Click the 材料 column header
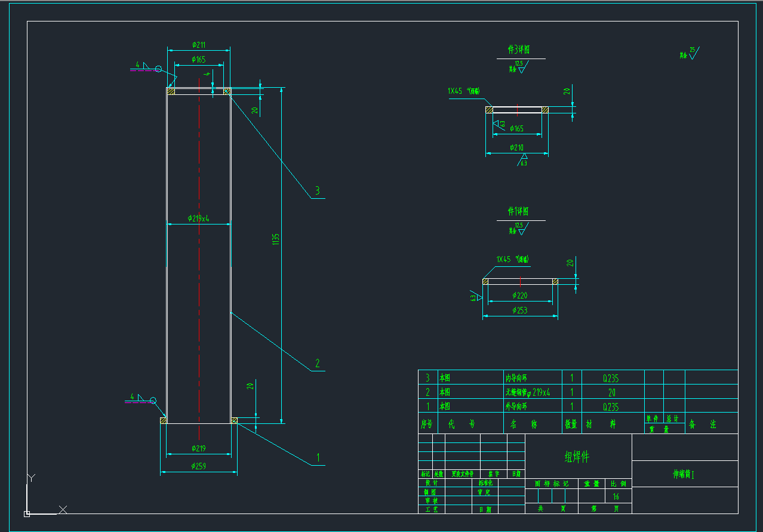Viewport: 763px width, 532px height. (601, 424)
